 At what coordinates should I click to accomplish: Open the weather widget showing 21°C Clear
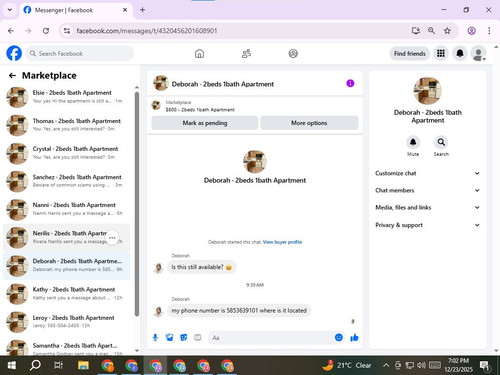click(347, 365)
